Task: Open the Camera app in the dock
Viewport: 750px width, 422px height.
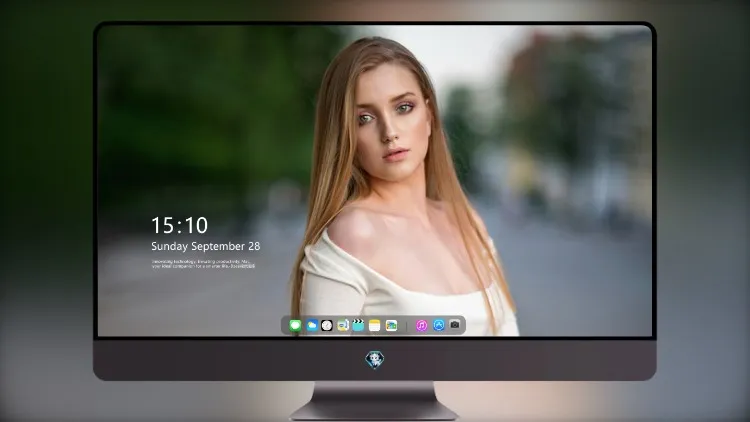Action: point(455,325)
